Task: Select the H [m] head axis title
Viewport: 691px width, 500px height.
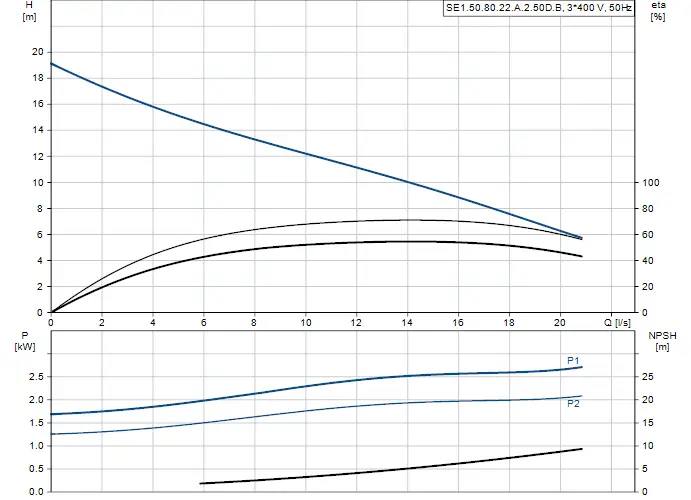Action: point(30,11)
